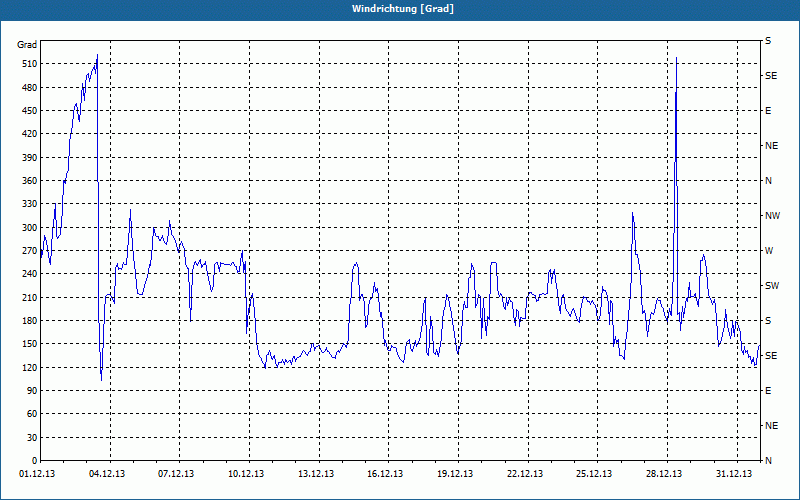Select the 'S' compass label level with 180

768,321
